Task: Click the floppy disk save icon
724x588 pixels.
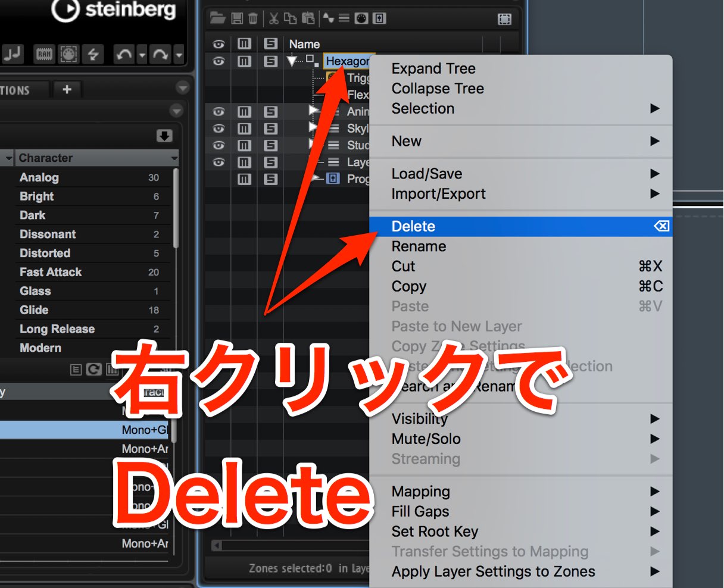Action: tap(237, 18)
